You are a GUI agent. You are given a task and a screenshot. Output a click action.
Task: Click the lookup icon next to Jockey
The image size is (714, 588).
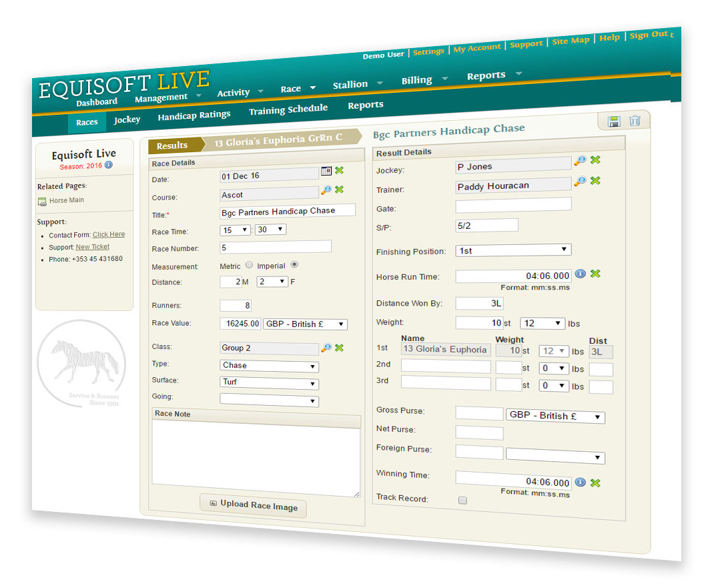click(580, 160)
